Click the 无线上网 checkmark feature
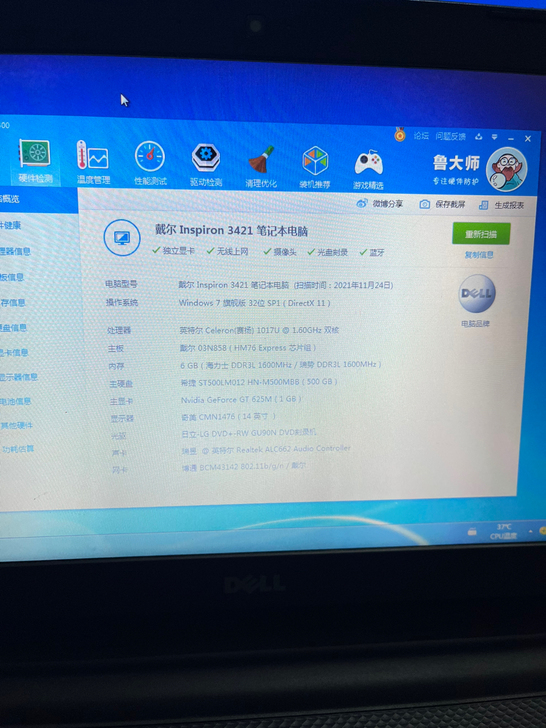The width and height of the screenshot is (546, 728). [228, 251]
